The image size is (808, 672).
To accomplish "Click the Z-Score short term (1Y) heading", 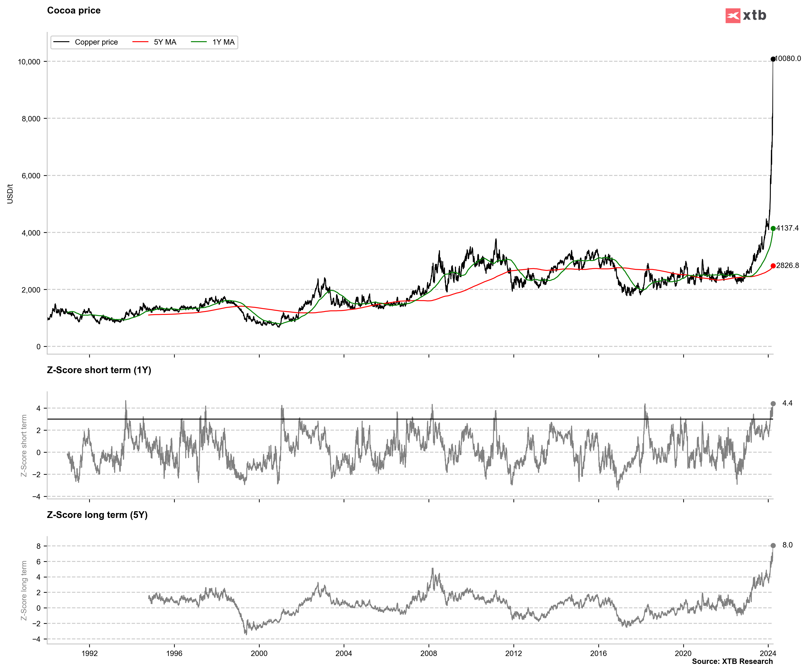I will click(x=99, y=370).
